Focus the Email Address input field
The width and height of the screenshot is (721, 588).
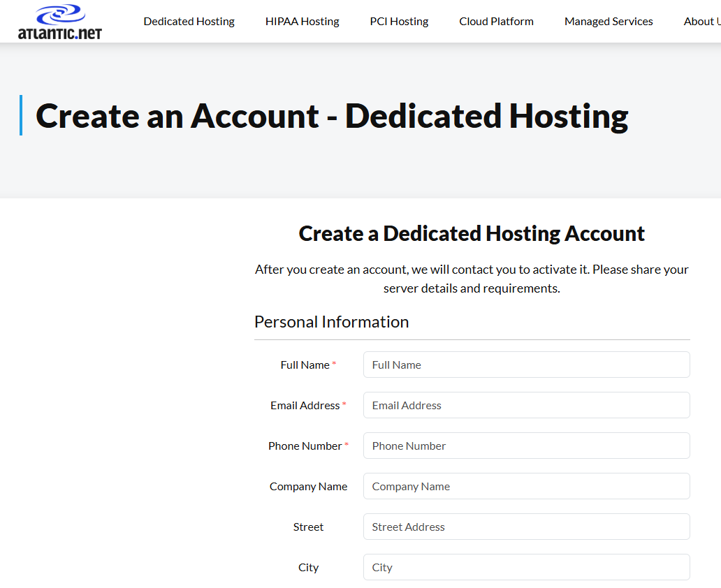pyautogui.click(x=527, y=405)
